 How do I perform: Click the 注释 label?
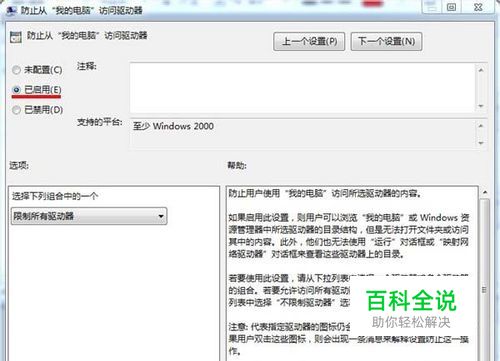coord(87,66)
